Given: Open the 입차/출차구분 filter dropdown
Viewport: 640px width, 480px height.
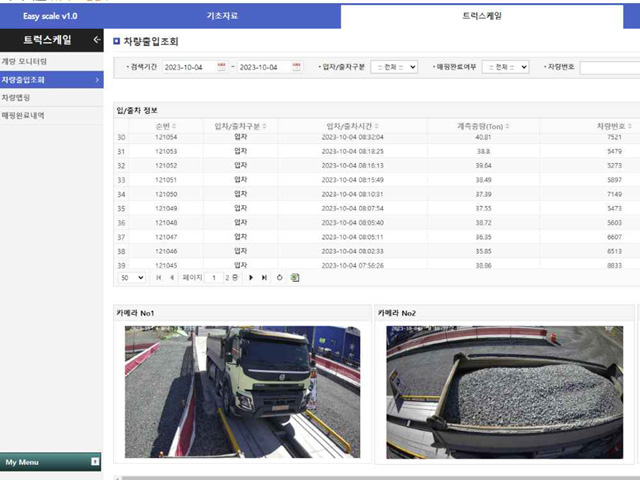Looking at the screenshot, I should click(393, 67).
